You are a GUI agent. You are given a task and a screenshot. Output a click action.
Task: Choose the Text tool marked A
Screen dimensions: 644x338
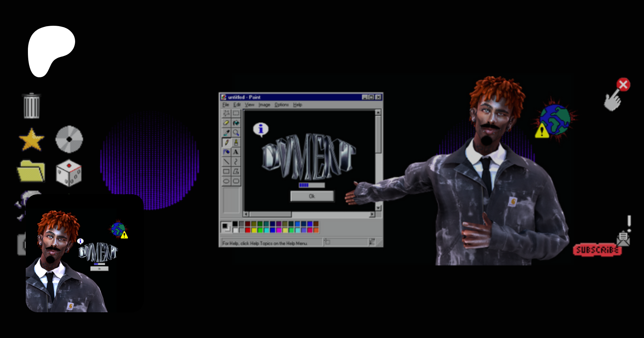point(236,152)
